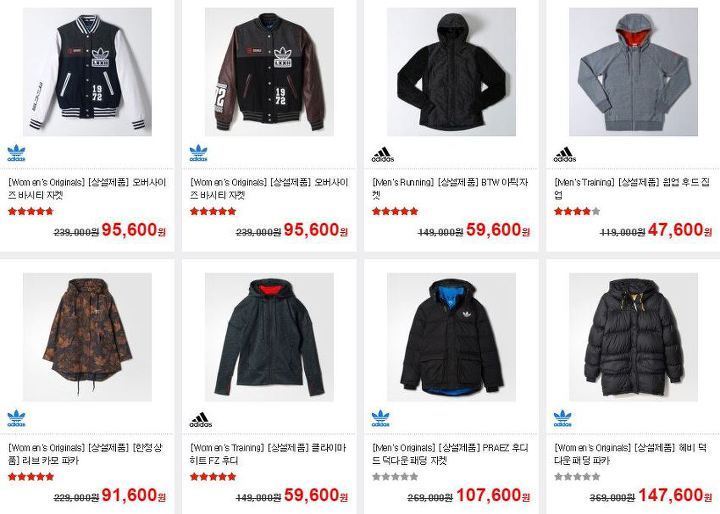This screenshot has height=514, width=720.
Task: Open the camo parka product image
Action: tap(87, 337)
